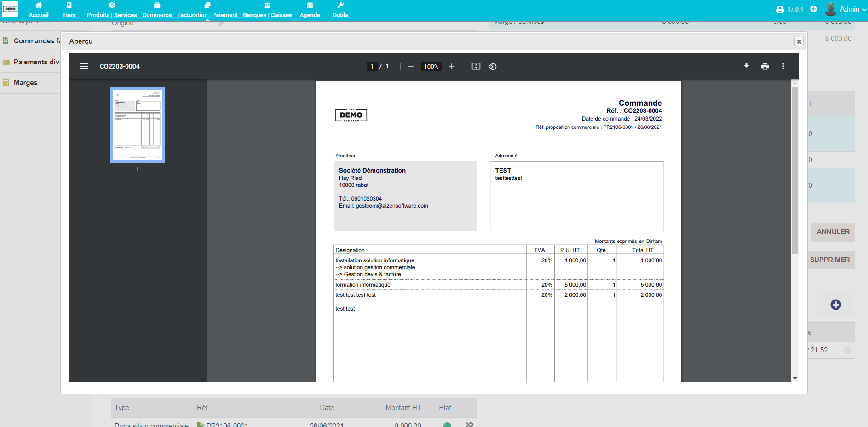This screenshot has width=868, height=427.
Task: Open the Admin user dropdown
Action: click(x=845, y=9)
